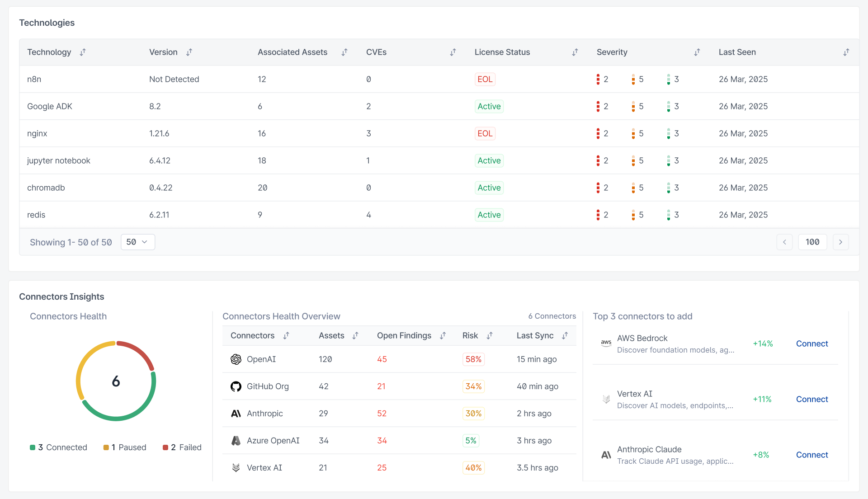Click green Connected legend swatch
Screen dimensions: 868x499
tap(33, 448)
